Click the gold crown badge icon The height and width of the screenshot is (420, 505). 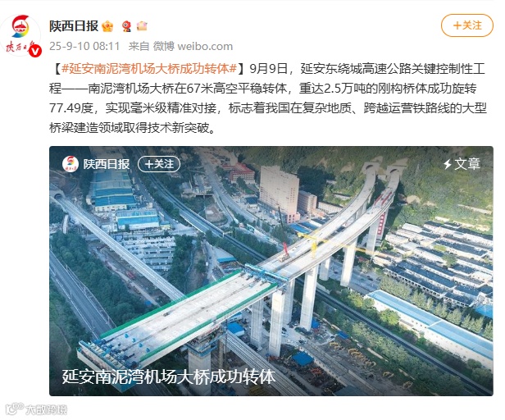pos(107,26)
